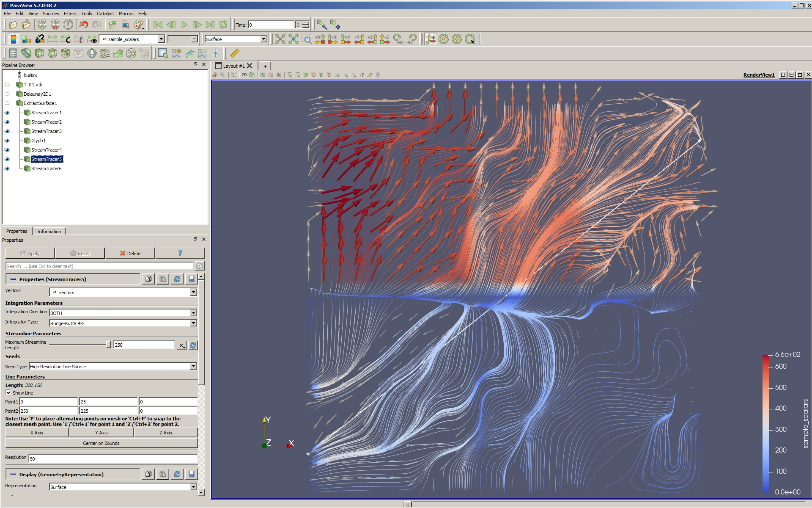
Task: Click the Play button in playback controls
Action: [x=184, y=25]
